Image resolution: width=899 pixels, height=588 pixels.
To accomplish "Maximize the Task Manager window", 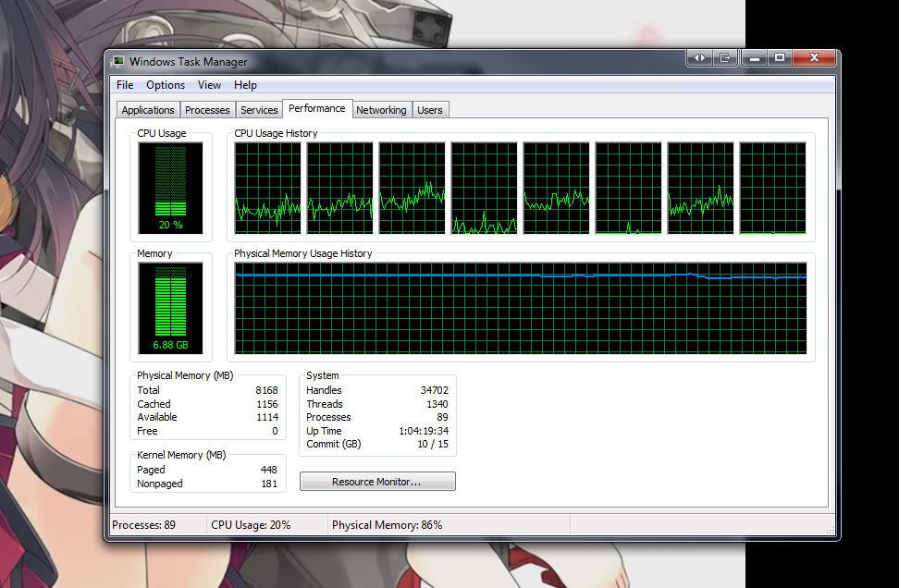I will coord(779,57).
